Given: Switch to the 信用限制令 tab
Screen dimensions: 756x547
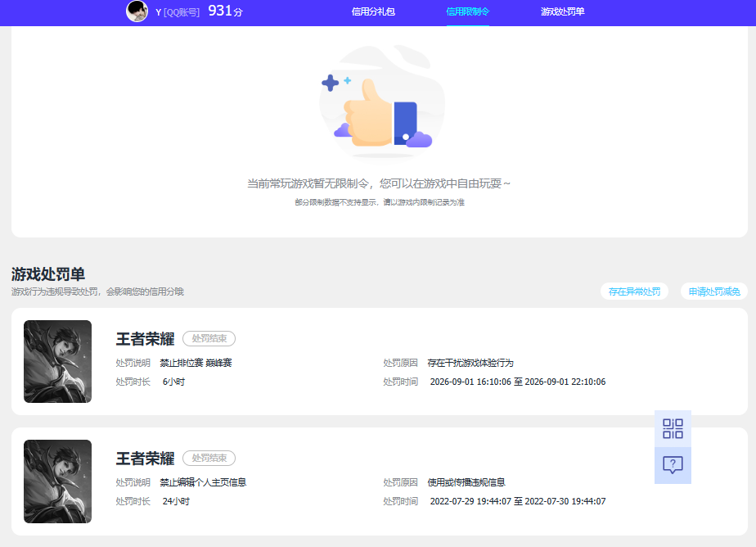Looking at the screenshot, I should pos(468,11).
